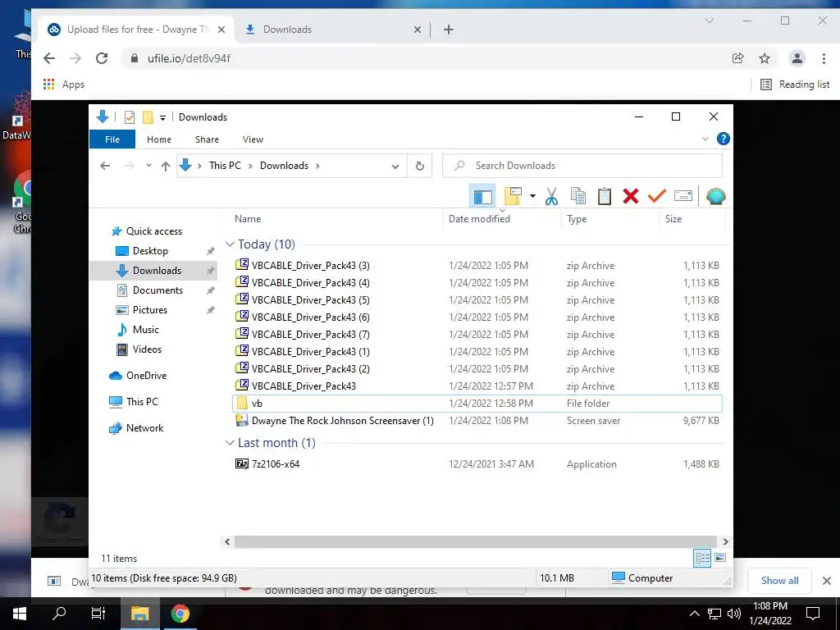Bookmark this page with star icon
840x630 pixels.
[765, 58]
